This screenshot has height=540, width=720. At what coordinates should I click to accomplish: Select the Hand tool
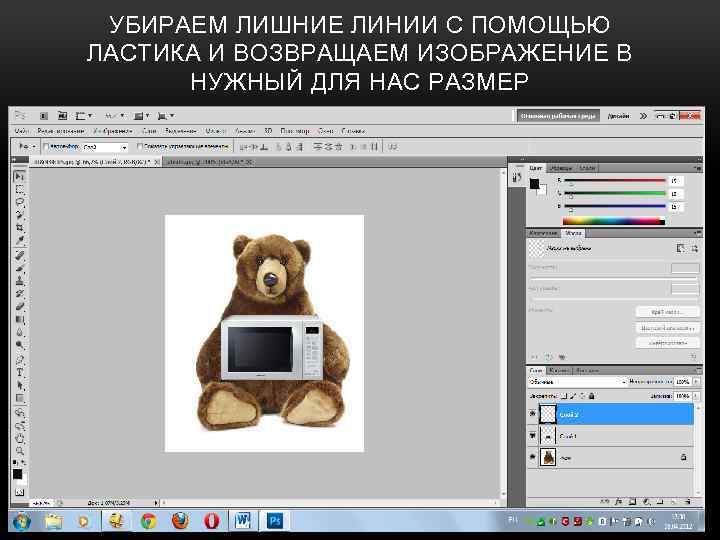19,439
